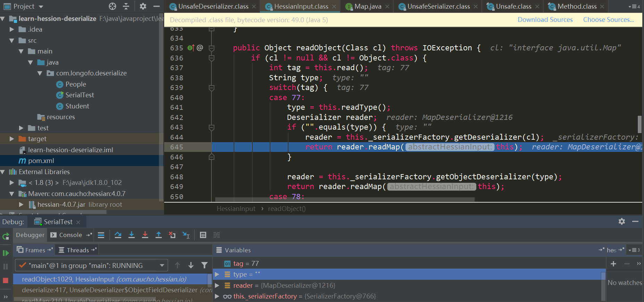Collapse all in Project panel
The width and height of the screenshot is (644, 302).
(x=126, y=6)
